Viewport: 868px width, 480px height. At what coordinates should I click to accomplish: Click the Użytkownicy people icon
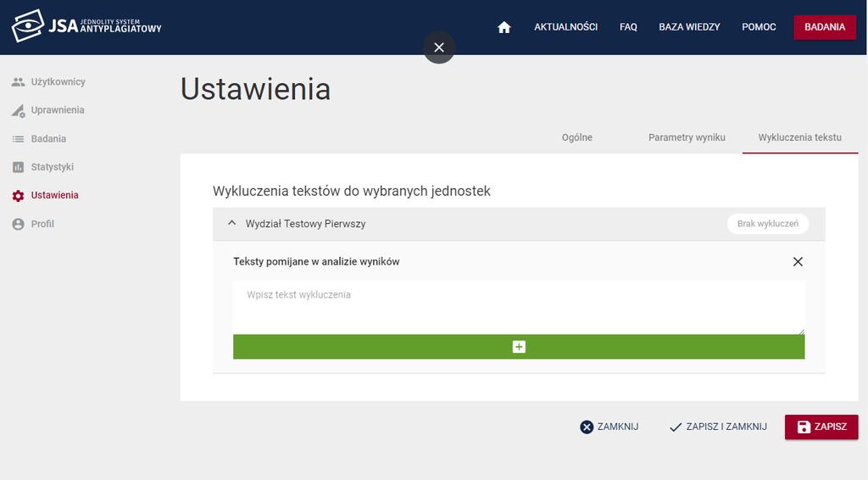coord(19,82)
